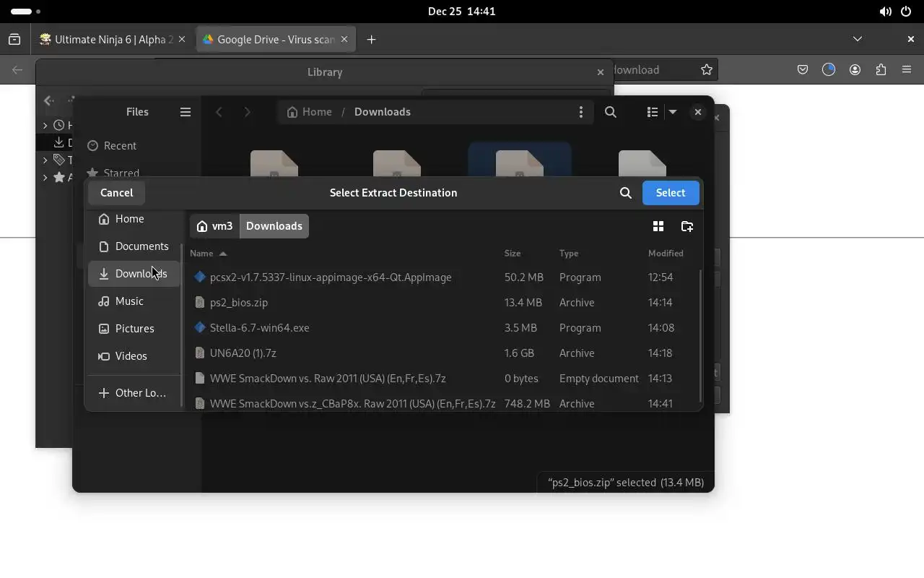Toggle list view in Files window

tap(653, 112)
